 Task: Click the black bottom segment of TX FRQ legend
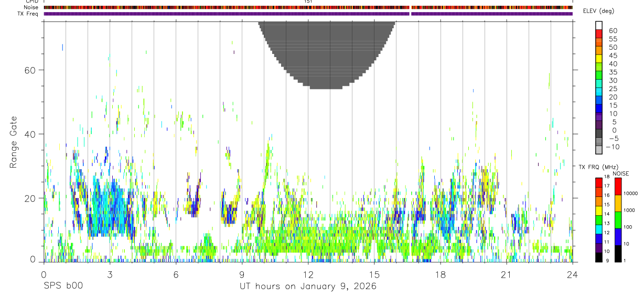pos(598,257)
